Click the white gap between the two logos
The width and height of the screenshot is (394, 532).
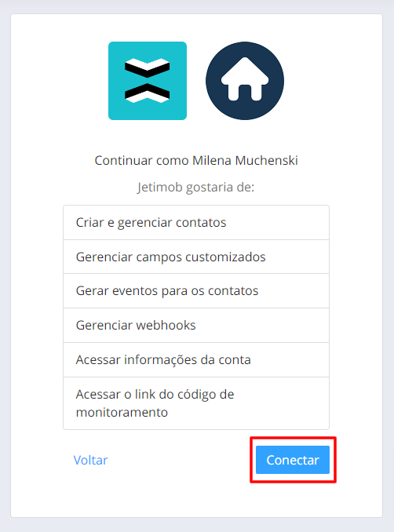coord(196,81)
